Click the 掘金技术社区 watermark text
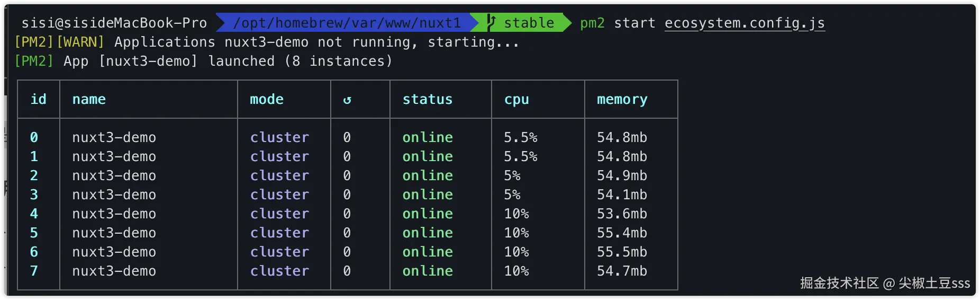The height and width of the screenshot is (300, 980). (x=839, y=283)
